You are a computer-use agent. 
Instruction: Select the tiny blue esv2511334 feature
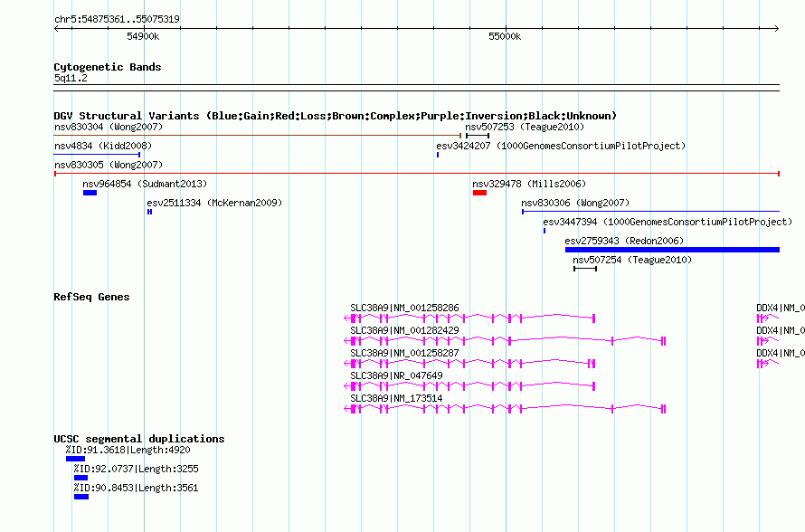point(149,212)
